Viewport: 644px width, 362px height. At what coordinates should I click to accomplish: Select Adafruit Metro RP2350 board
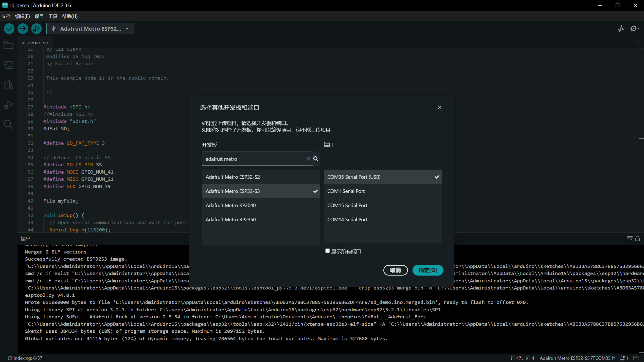point(261,220)
